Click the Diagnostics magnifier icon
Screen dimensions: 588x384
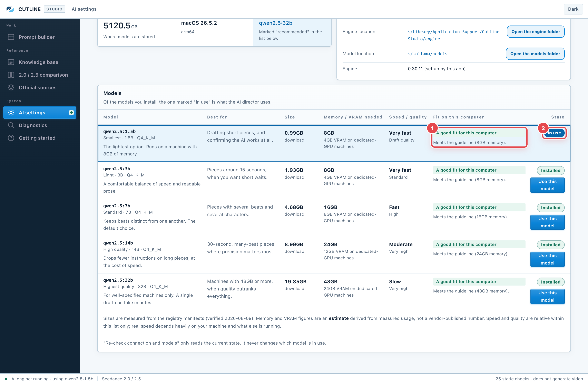pos(11,125)
